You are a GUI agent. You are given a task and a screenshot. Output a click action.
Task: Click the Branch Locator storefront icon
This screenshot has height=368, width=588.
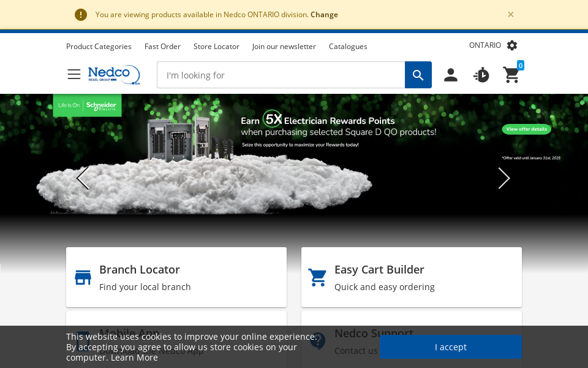(83, 277)
